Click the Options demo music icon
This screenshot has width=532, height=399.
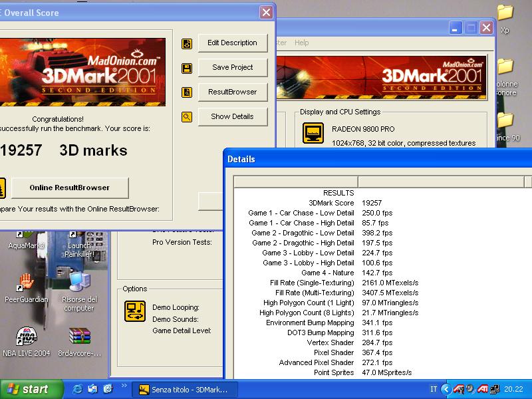[x=135, y=311]
